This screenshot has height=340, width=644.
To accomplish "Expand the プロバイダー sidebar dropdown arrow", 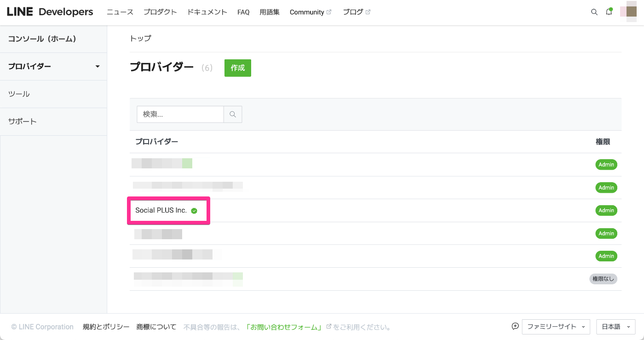I will click(98, 67).
